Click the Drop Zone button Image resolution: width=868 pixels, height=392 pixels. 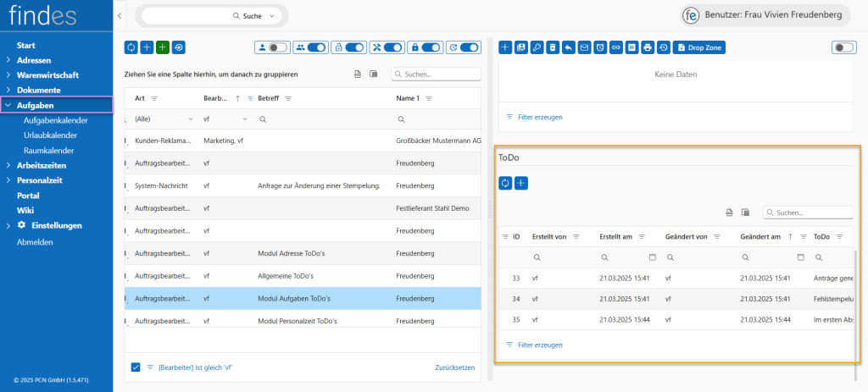699,48
